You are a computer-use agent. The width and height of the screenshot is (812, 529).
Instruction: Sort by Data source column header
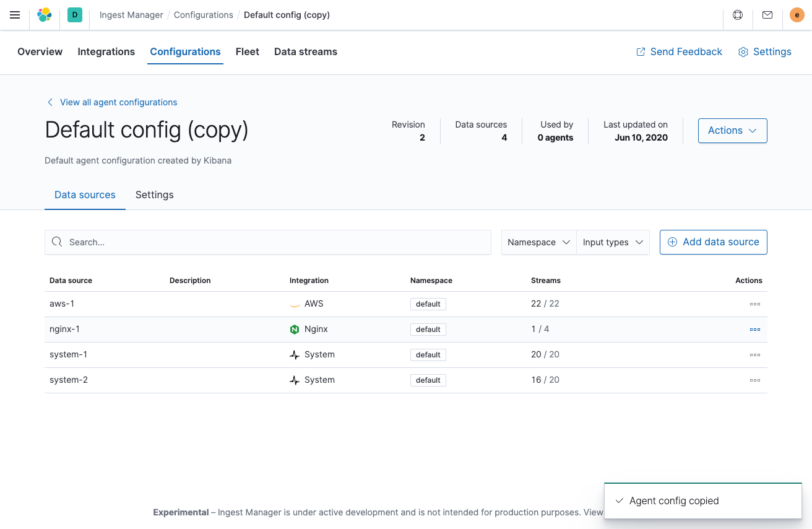pos(71,281)
